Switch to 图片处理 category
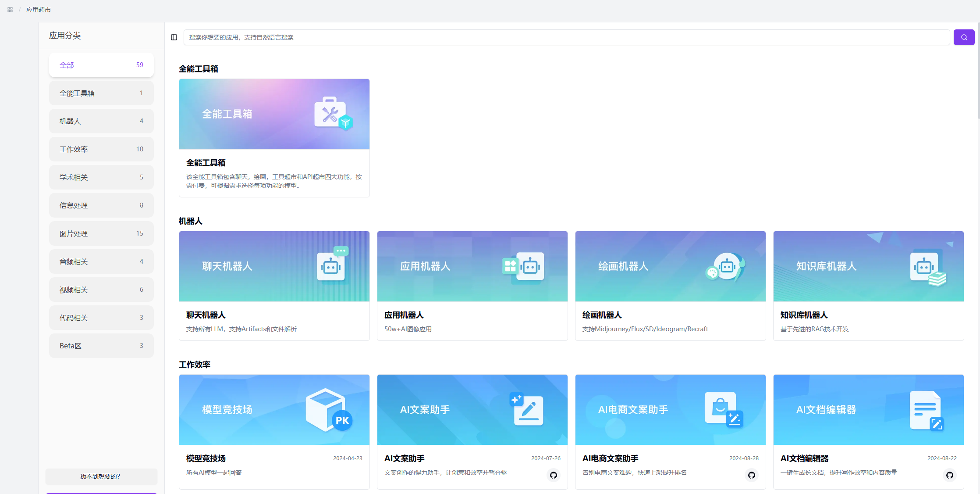The height and width of the screenshot is (494, 980). [x=101, y=233]
